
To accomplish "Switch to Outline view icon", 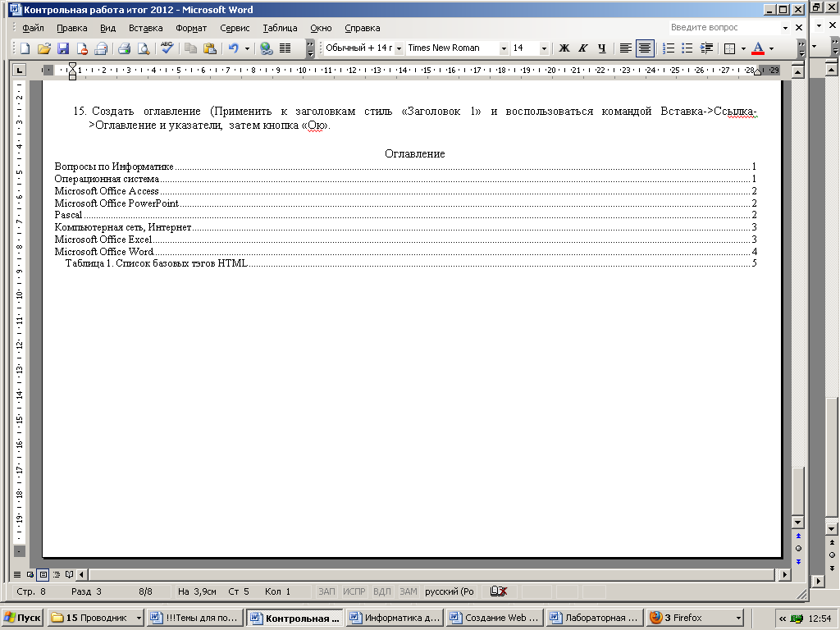I will click(x=57, y=574).
